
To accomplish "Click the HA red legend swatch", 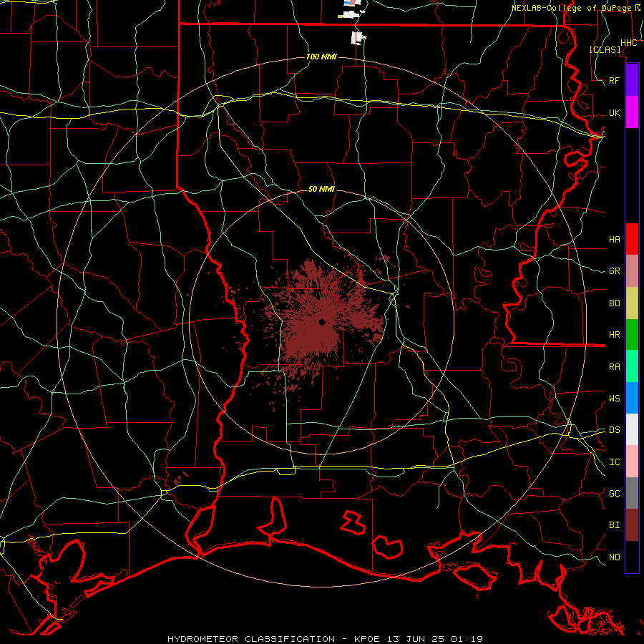I will (x=632, y=239).
